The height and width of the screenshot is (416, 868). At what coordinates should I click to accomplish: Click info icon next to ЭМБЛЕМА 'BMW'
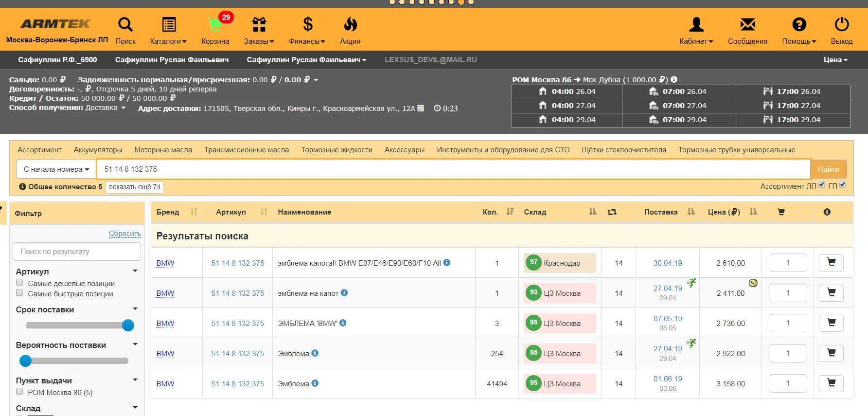(343, 323)
